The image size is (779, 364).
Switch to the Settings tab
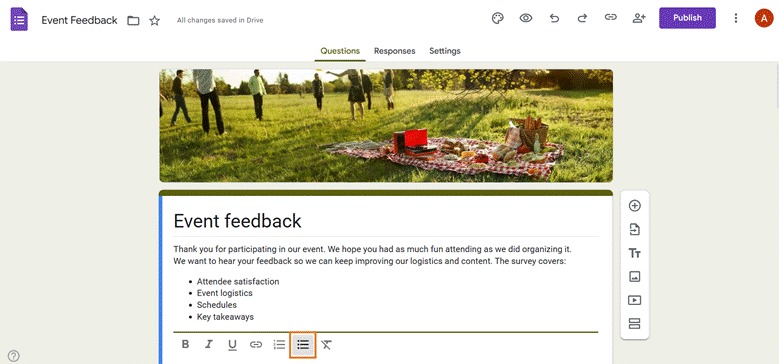coord(445,51)
